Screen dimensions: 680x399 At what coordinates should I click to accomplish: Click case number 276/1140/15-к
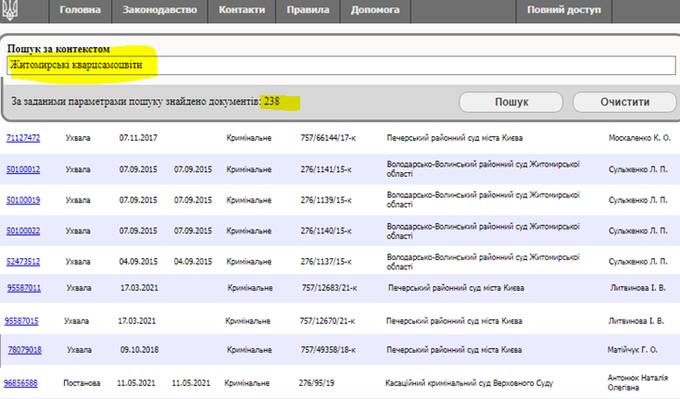(x=326, y=231)
